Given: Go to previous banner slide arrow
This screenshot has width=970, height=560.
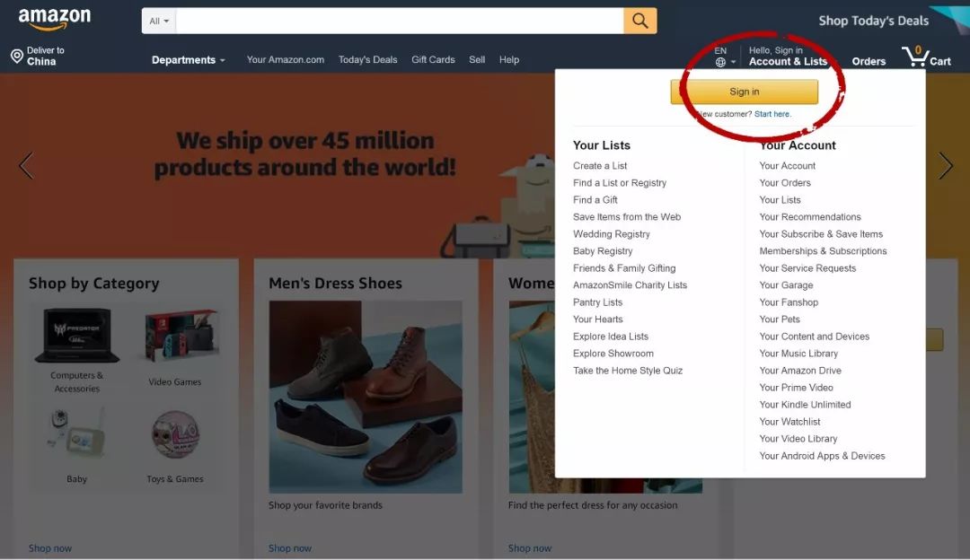Looking at the screenshot, I should [26, 165].
